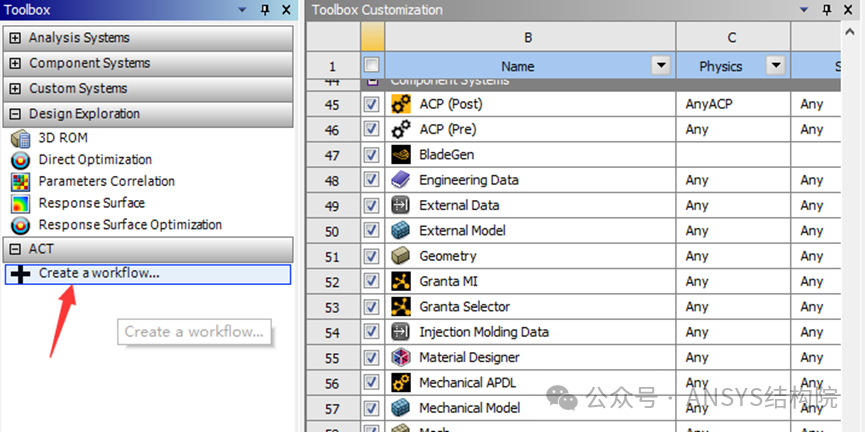The image size is (865, 432).
Task: Open the Toolbox panel options arrow
Action: [x=243, y=10]
